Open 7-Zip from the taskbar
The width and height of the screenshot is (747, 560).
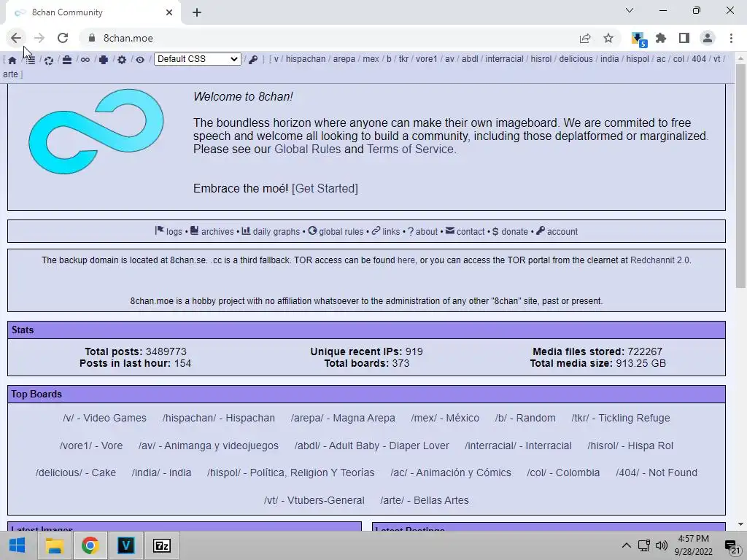[x=161, y=545]
